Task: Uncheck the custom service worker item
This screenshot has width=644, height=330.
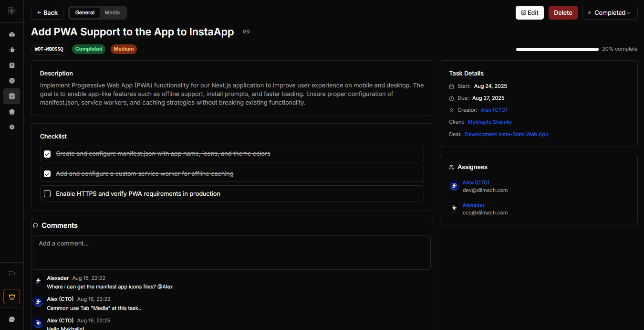Action: click(47, 174)
